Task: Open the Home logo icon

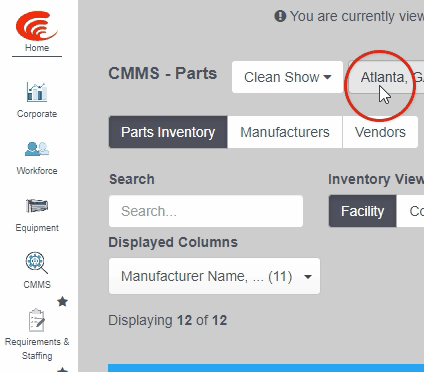Action: (37, 25)
